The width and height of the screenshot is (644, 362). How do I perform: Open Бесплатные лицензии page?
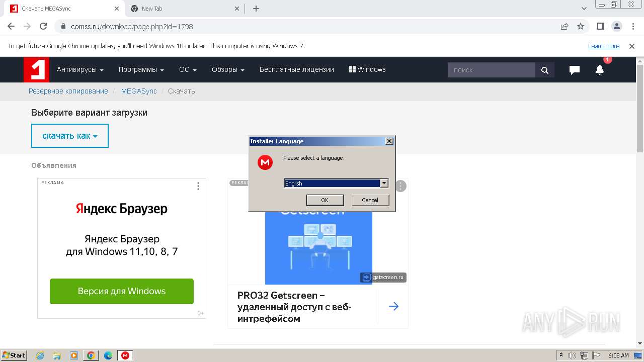tap(297, 69)
